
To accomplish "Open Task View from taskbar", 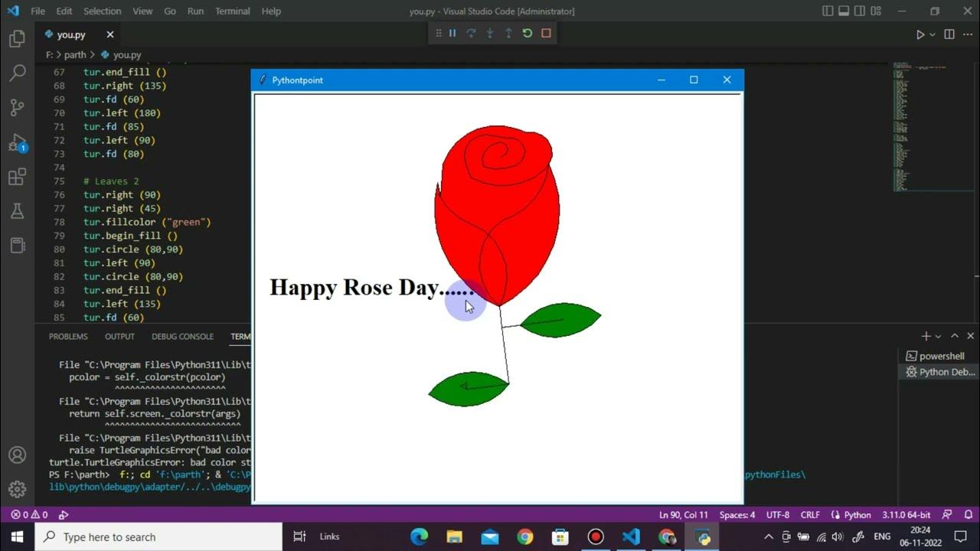I will pos(299,537).
